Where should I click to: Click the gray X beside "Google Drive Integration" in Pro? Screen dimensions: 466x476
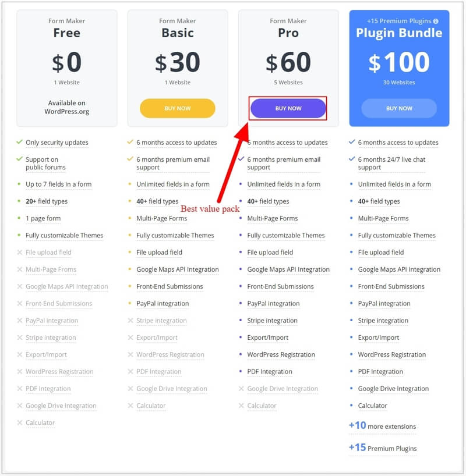pos(241,389)
